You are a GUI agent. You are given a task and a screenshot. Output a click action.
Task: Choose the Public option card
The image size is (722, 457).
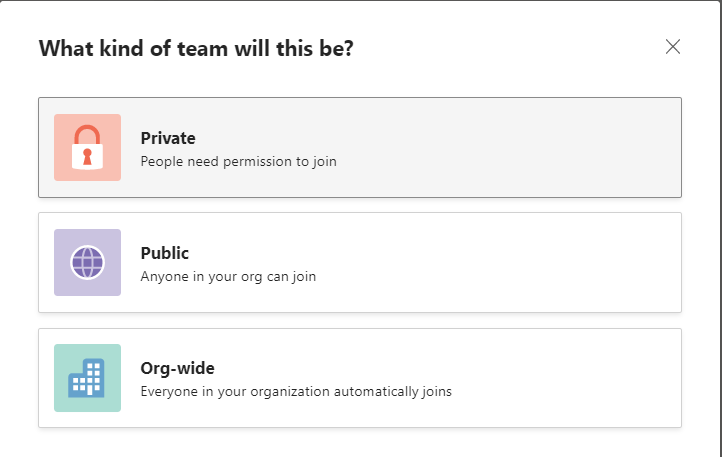click(x=360, y=263)
